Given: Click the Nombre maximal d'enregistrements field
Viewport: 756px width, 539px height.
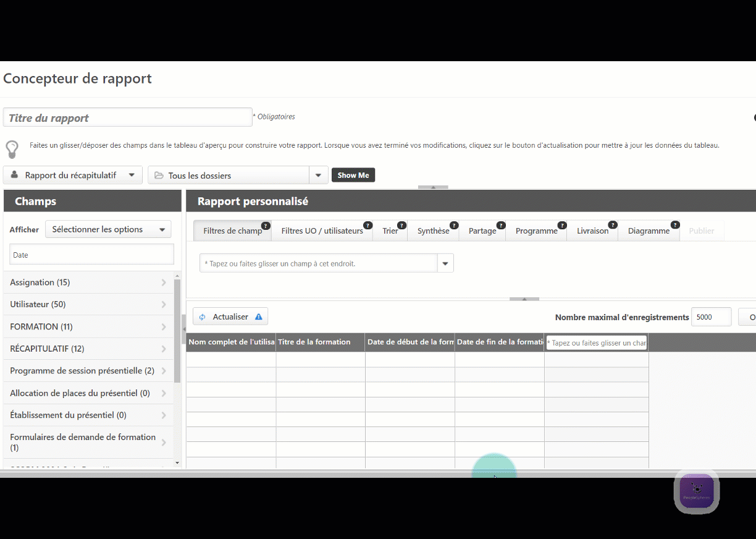Looking at the screenshot, I should point(711,317).
